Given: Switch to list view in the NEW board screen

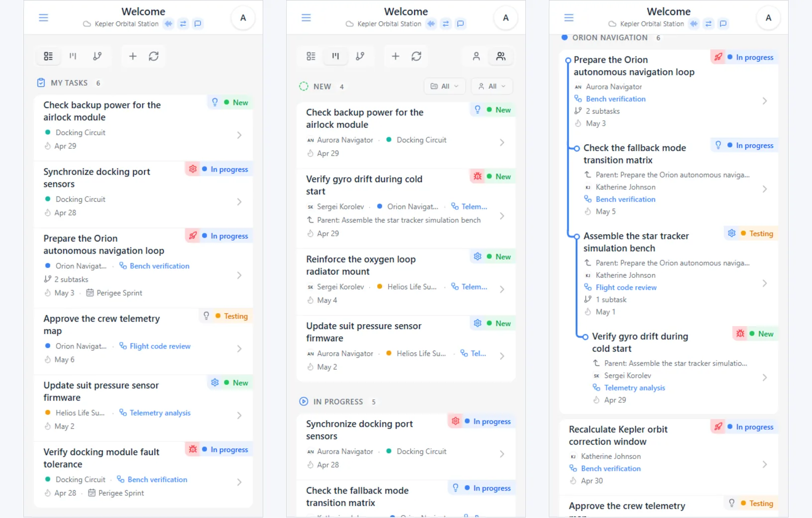Looking at the screenshot, I should [x=311, y=56].
